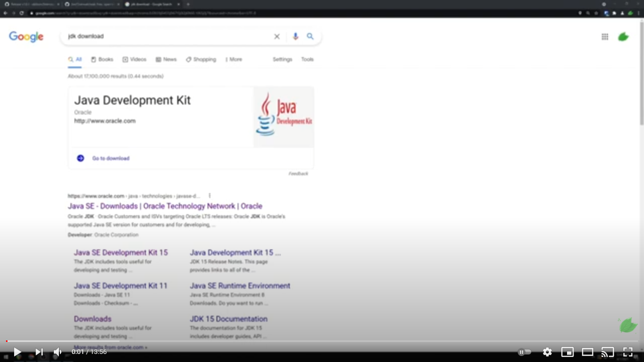Screen dimensions: 644x362
Task: Mute the video volume
Action: pos(57,352)
